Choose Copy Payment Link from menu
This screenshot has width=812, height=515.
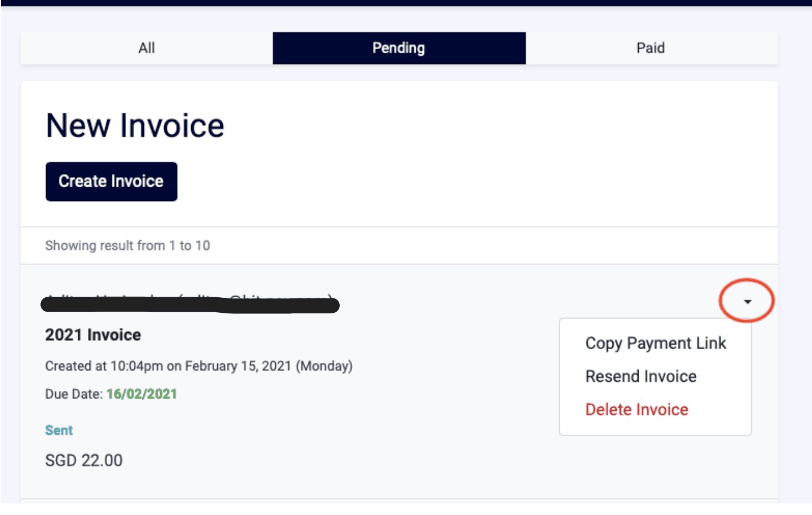tap(655, 343)
